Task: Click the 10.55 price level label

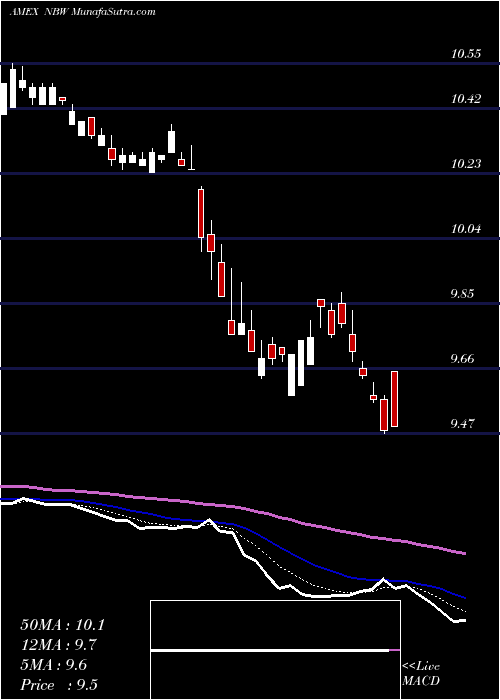Action: 466,54
